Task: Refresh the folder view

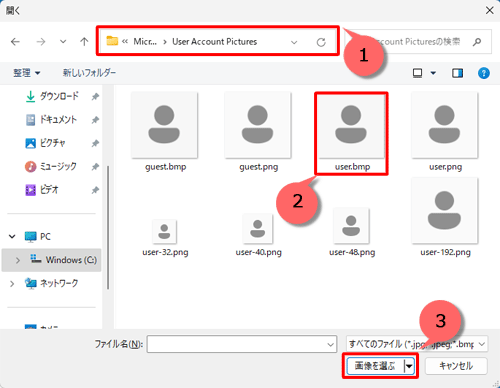Action: (x=321, y=42)
